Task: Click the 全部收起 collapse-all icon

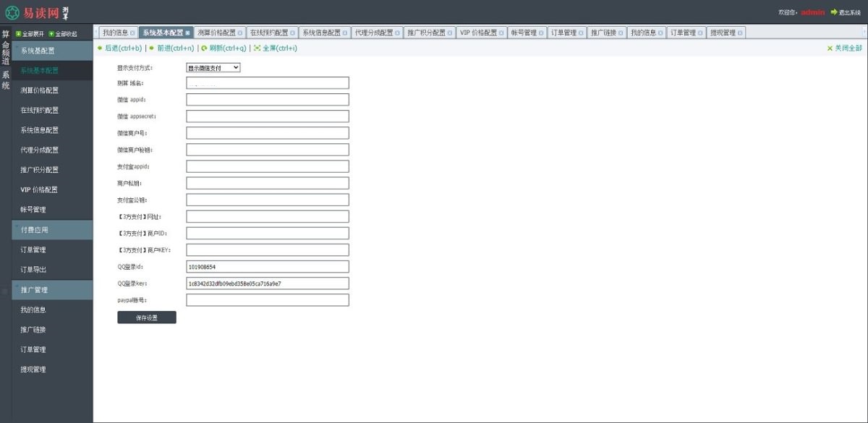Action: 52,34
